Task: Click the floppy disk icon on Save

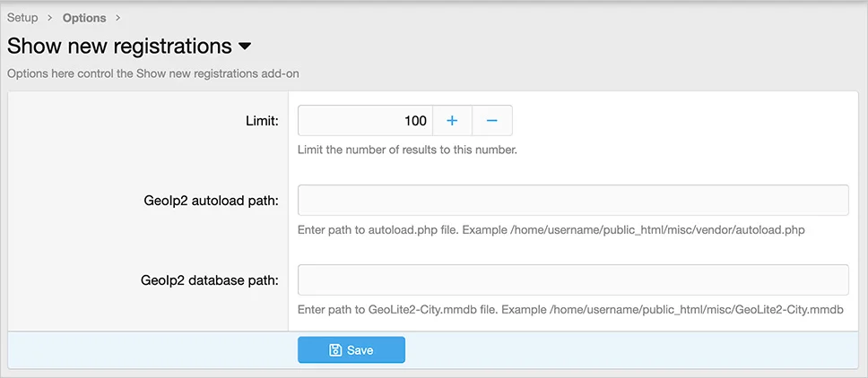Action: [335, 350]
